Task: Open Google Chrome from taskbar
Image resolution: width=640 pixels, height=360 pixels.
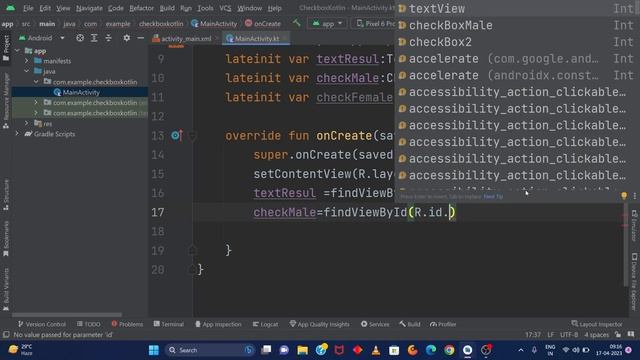Action: coord(449,350)
